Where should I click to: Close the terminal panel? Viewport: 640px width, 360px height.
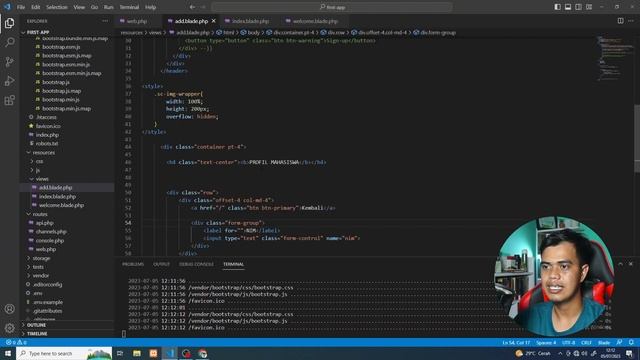(631, 264)
